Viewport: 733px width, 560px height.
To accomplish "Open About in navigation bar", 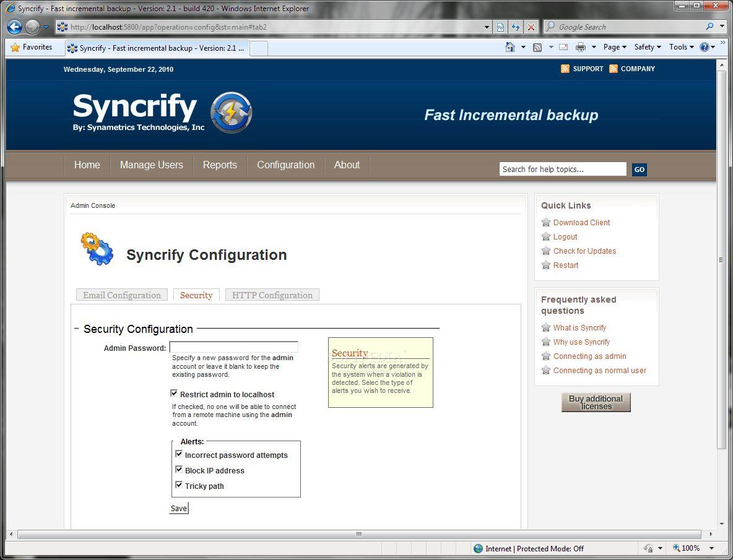I will tap(347, 165).
